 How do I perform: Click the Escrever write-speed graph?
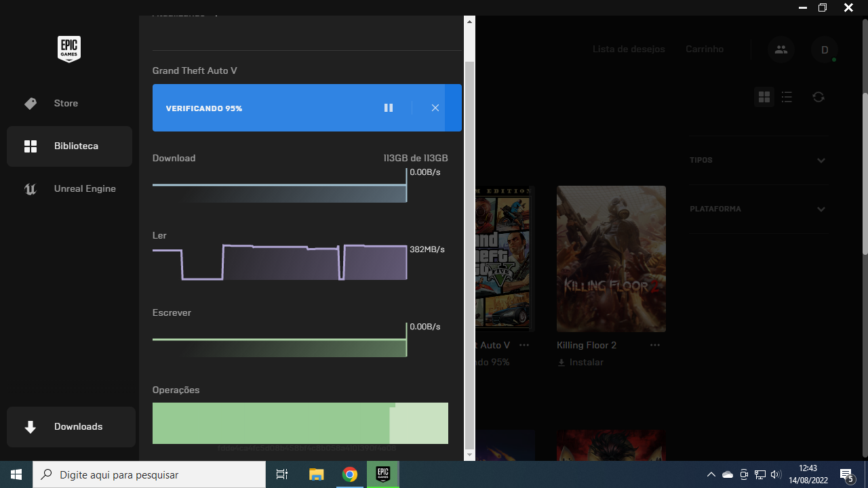pyautogui.click(x=279, y=340)
